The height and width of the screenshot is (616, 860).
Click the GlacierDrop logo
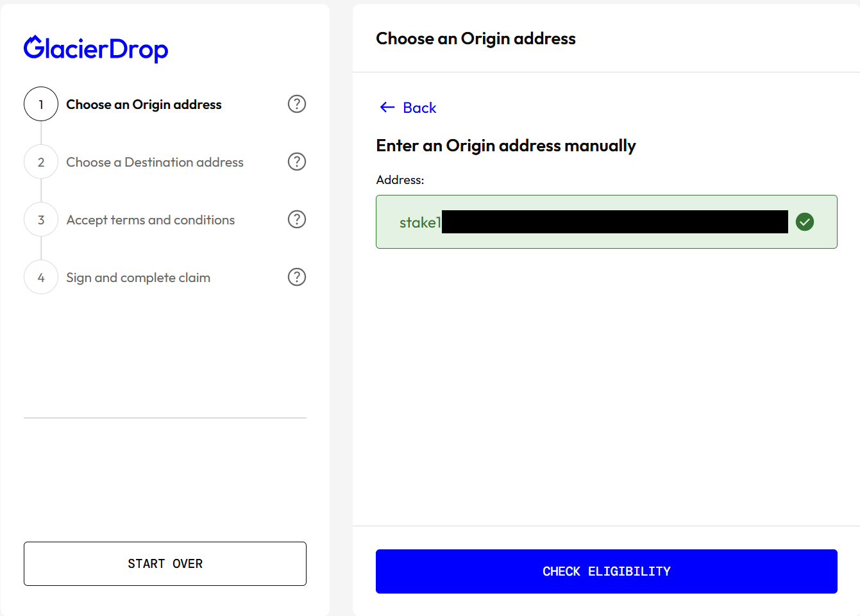point(96,49)
